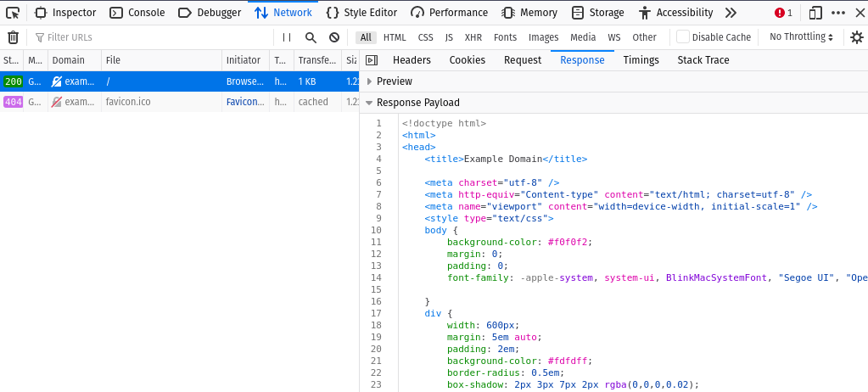Show more tools with chevron overflow

coord(731,13)
